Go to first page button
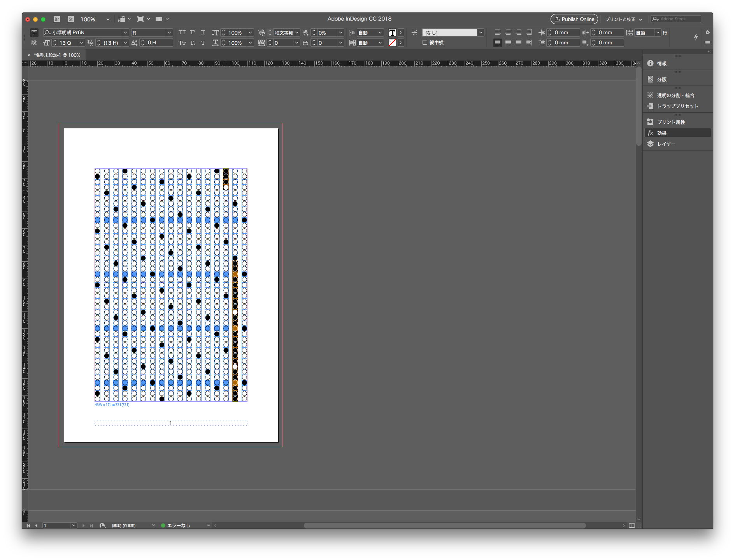Image resolution: width=735 pixels, height=560 pixels. (x=28, y=525)
